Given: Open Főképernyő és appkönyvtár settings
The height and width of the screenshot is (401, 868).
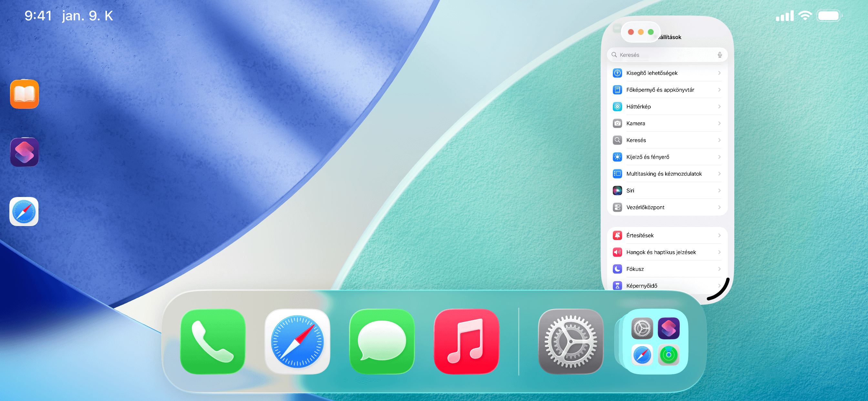Looking at the screenshot, I should coord(660,90).
